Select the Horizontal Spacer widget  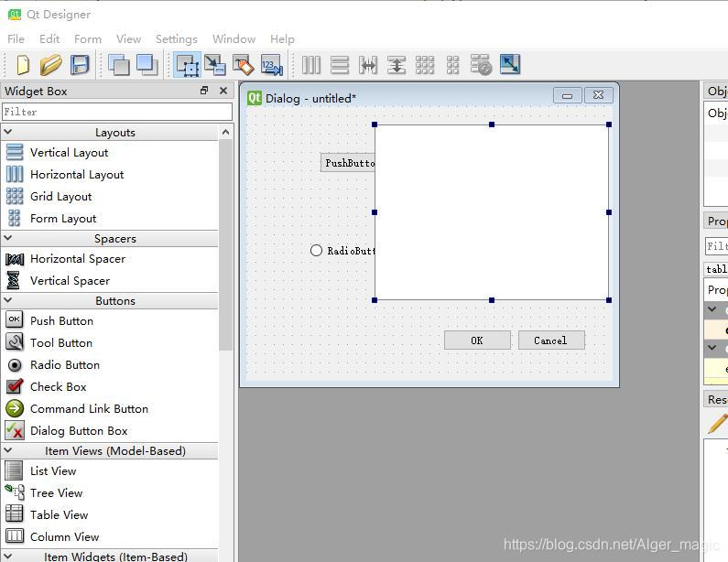pyautogui.click(x=78, y=258)
